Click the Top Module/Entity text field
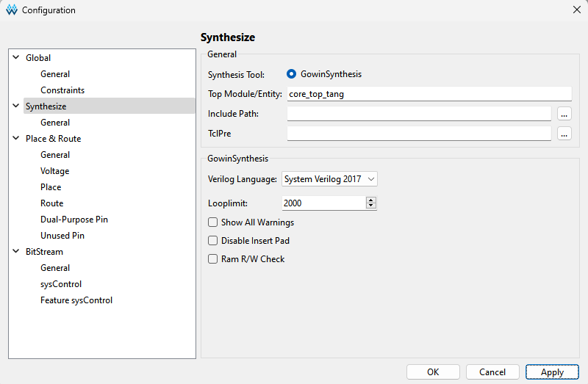Image resolution: width=588 pixels, height=384 pixels. coord(429,94)
